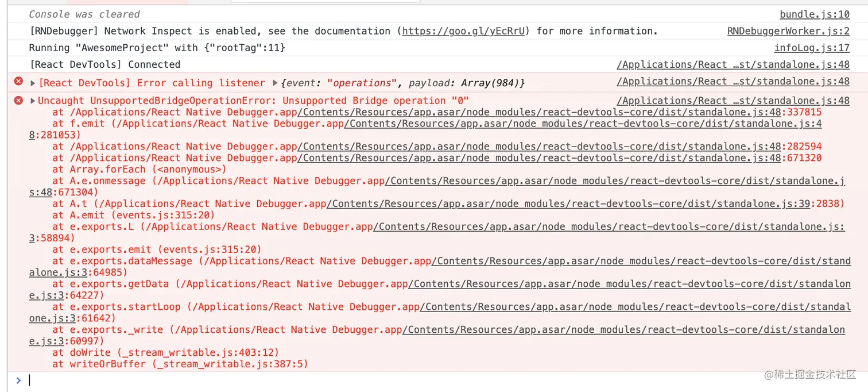Viewport: 868px width, 392px height.
Task: Open standalone.js:48 link on Error calling listener row
Action: point(733,82)
